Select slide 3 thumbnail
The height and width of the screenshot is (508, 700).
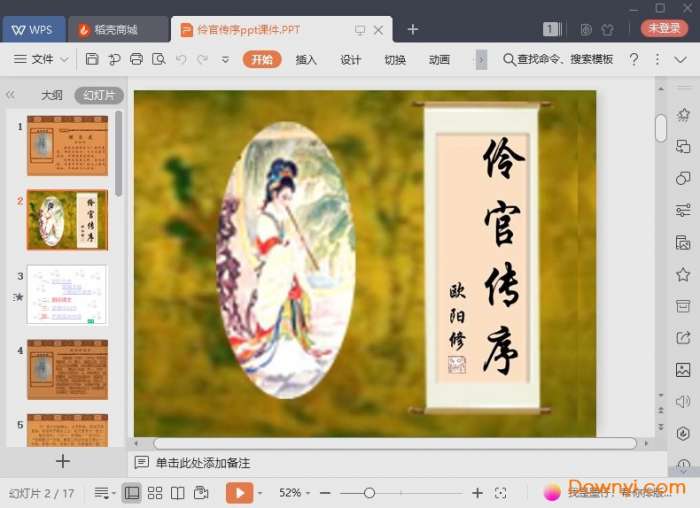(67, 295)
